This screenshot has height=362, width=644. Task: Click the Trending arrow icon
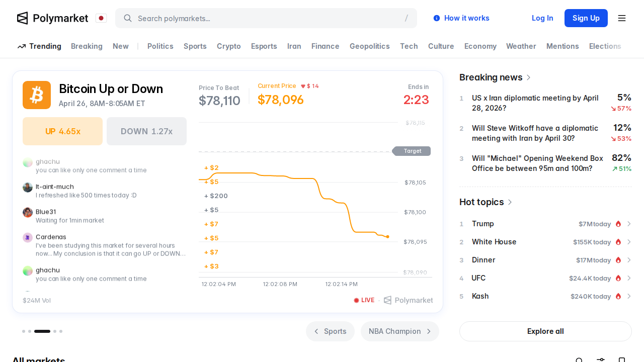point(22,46)
